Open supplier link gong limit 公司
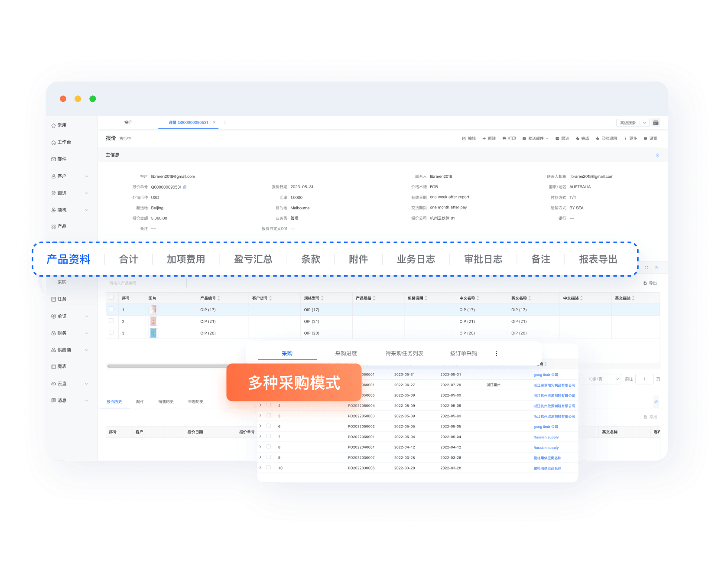The height and width of the screenshot is (564, 728). click(x=546, y=375)
